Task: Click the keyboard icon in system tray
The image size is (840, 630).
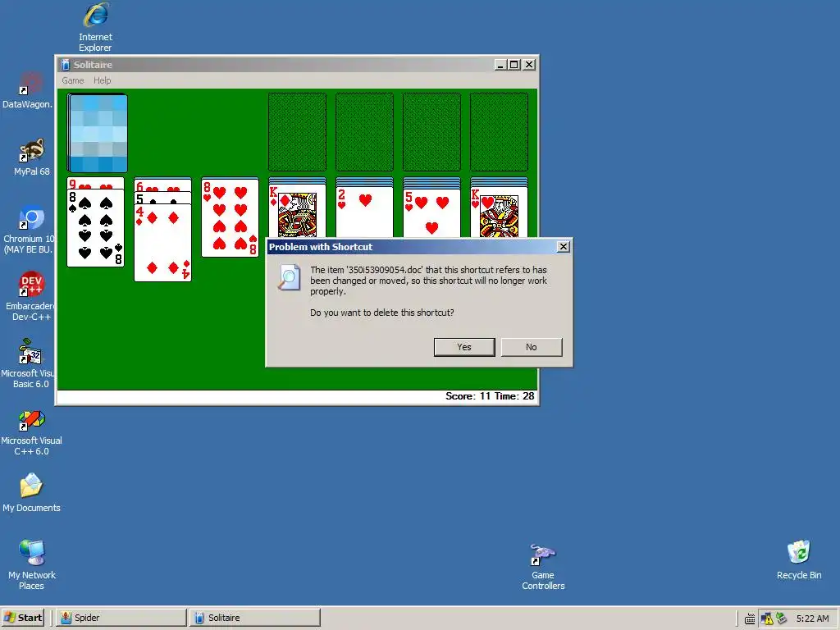Action: 750,619
